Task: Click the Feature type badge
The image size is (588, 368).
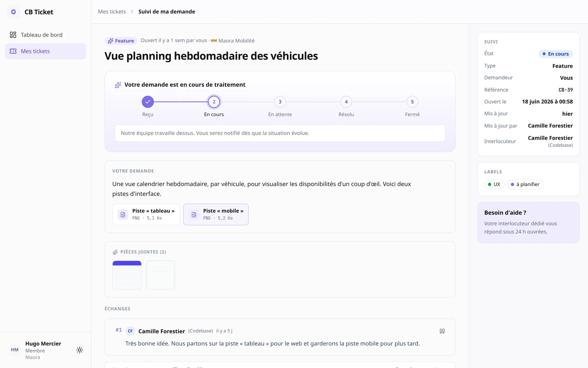Action: click(x=121, y=41)
